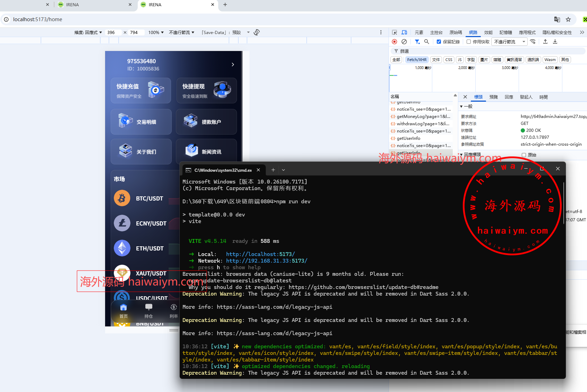
Task: Switch to the 主控台 tab
Action: coord(436,32)
